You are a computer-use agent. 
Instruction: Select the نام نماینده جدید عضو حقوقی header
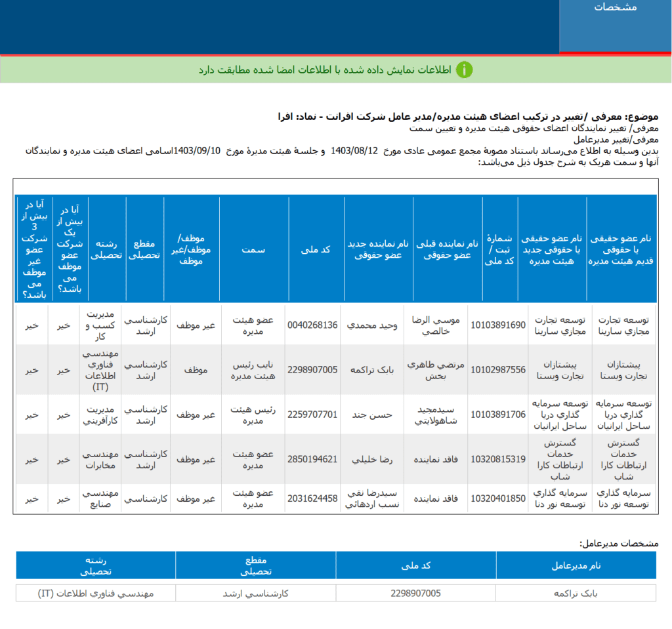[x=378, y=250]
